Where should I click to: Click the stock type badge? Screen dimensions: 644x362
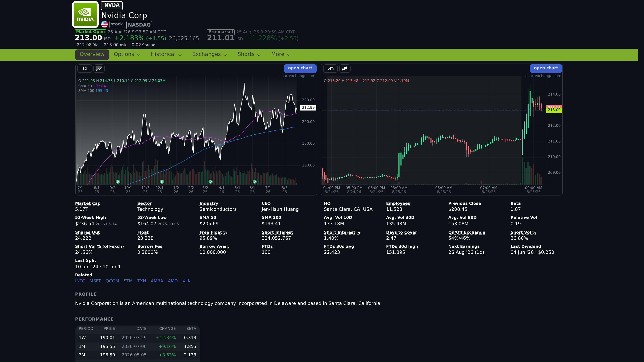point(117,24)
